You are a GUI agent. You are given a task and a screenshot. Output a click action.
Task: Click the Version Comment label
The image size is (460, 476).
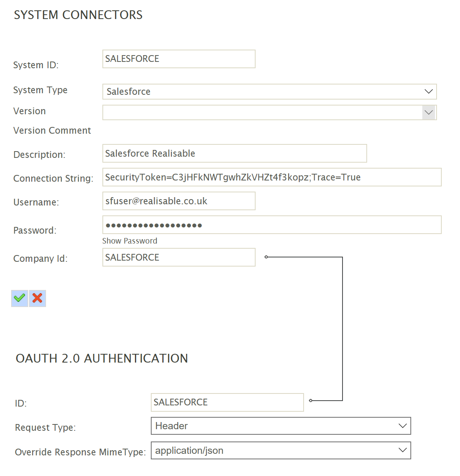[x=52, y=131]
